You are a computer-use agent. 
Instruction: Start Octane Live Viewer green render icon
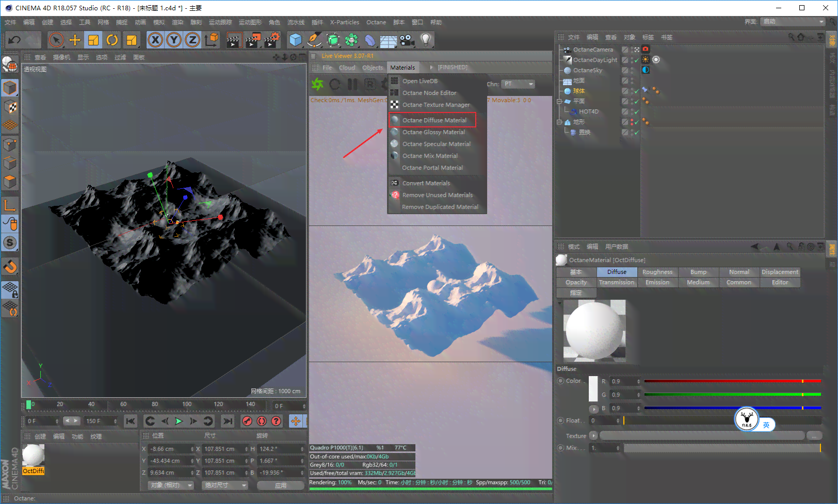pos(317,84)
